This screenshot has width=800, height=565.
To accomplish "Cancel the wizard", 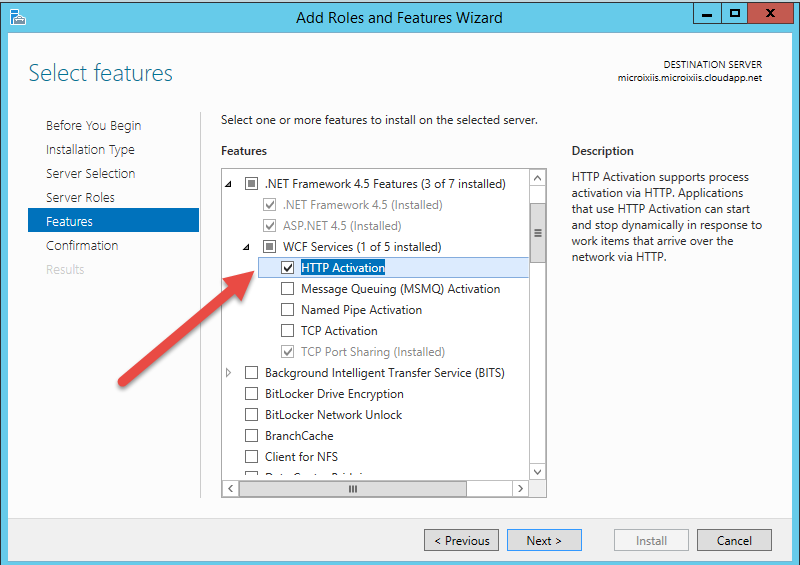I will [734, 541].
